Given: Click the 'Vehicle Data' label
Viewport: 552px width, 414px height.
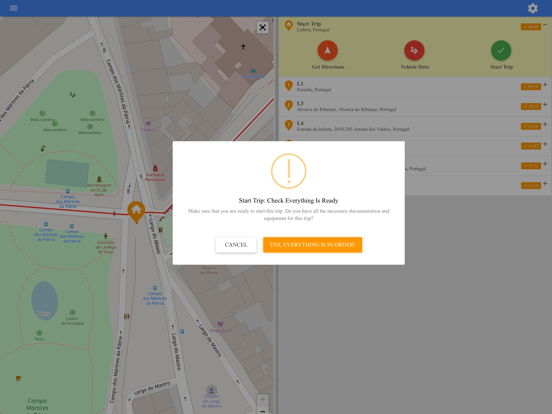Looking at the screenshot, I should coord(414,67).
